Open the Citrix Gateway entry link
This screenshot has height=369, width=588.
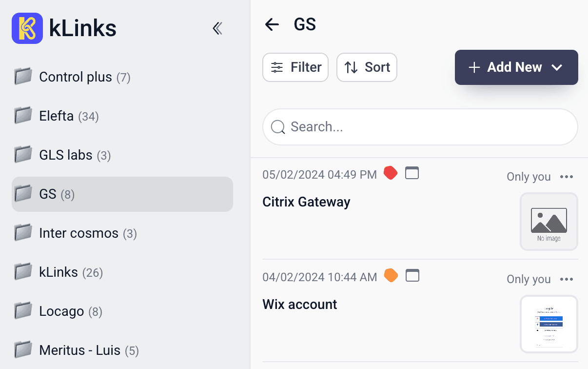[x=307, y=202]
